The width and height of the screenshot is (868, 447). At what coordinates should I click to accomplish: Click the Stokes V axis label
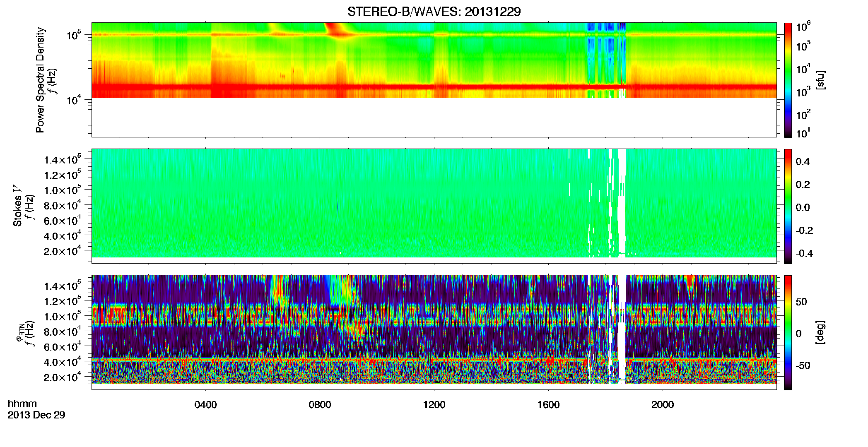pos(18,206)
